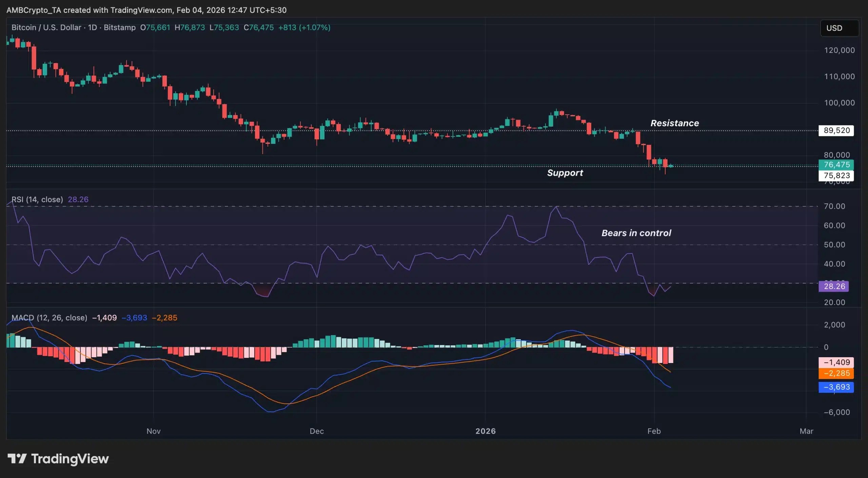This screenshot has height=478, width=868.
Task: Click the RSI (14, close) indicator label
Action: [x=37, y=199]
